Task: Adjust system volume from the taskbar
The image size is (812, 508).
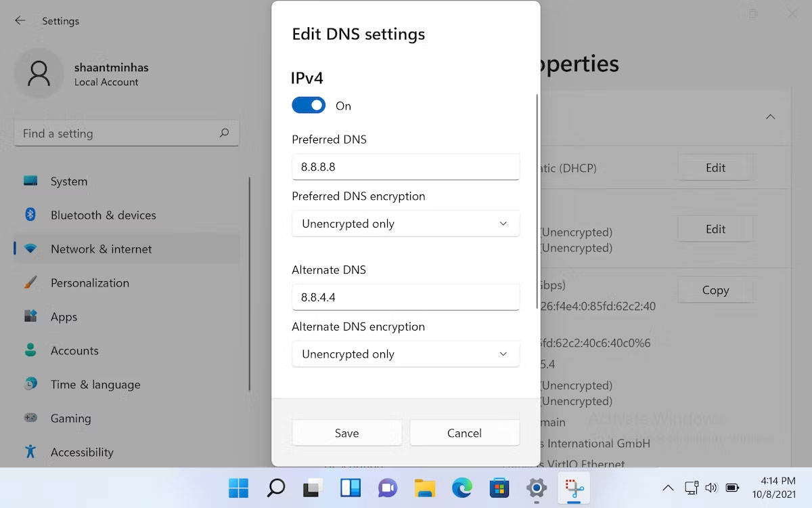Action: (x=711, y=487)
